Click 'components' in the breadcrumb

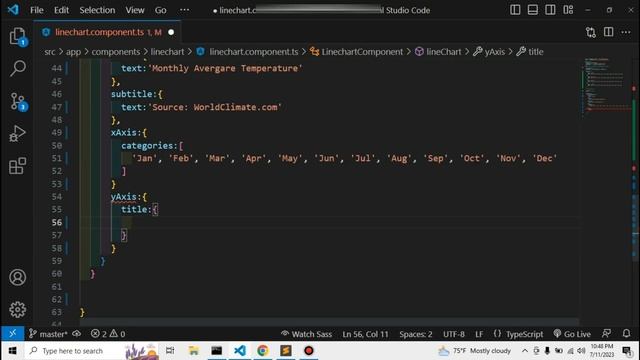116,52
